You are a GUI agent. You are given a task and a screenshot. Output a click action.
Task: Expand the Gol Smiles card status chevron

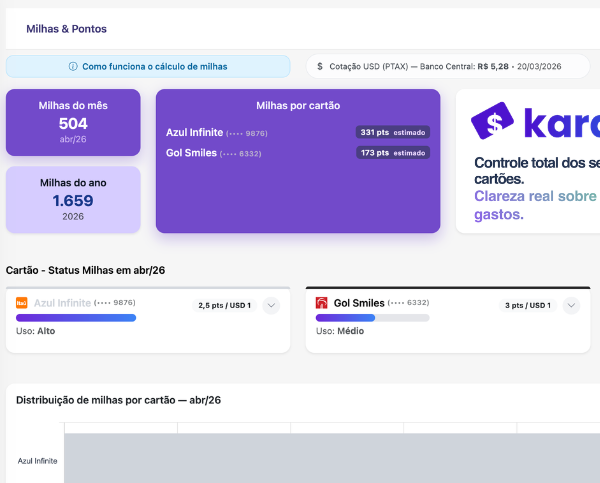point(571,306)
